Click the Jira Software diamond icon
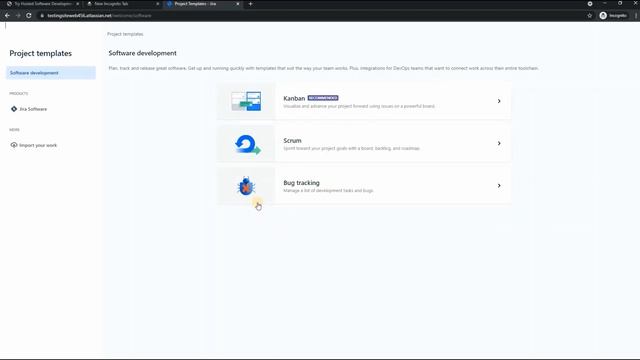Screen dimensions: 640x360 pyautogui.click(x=14, y=109)
